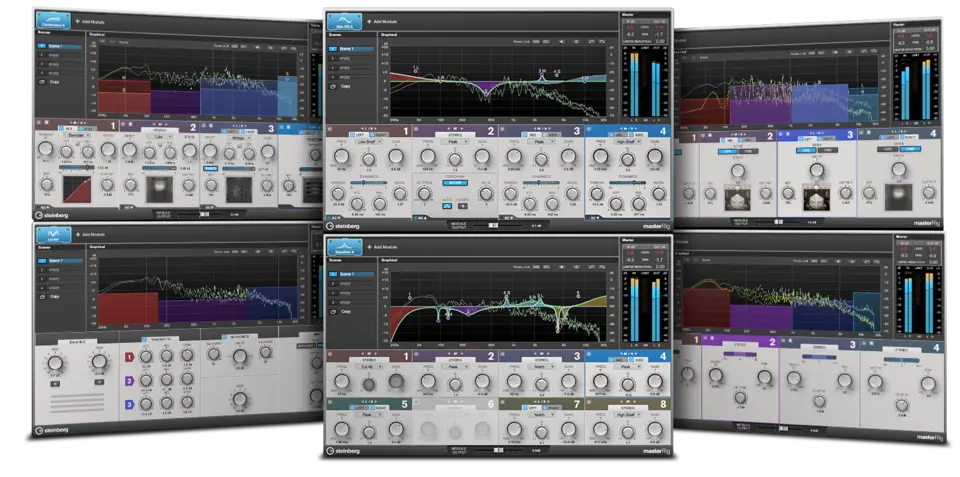Click the scene Copy icon in Dyn EQ window
This screenshot has width=960, height=477.
coord(333,86)
